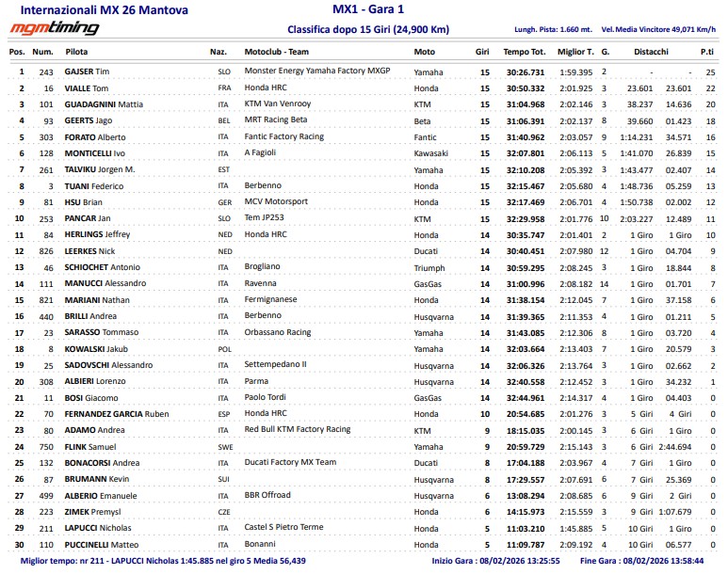The image size is (728, 574).
Task: Click Ducati Factory MX Team entry
Action: 289,462
